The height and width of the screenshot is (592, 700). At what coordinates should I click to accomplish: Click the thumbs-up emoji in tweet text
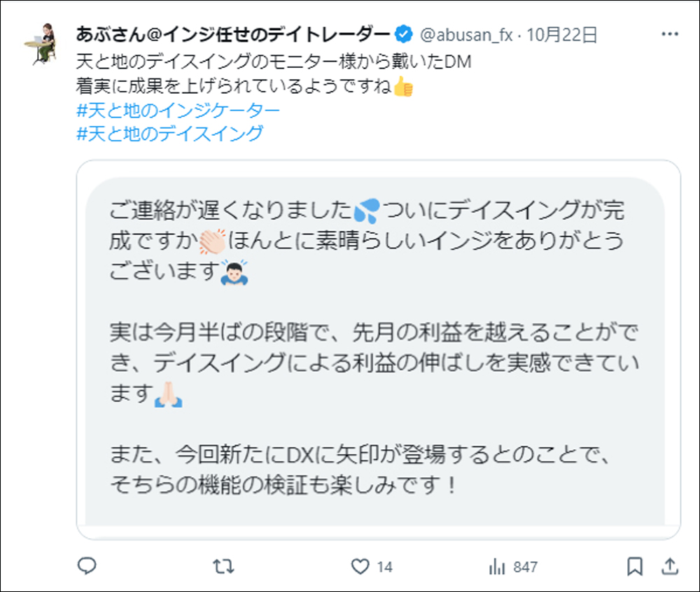[x=403, y=87]
